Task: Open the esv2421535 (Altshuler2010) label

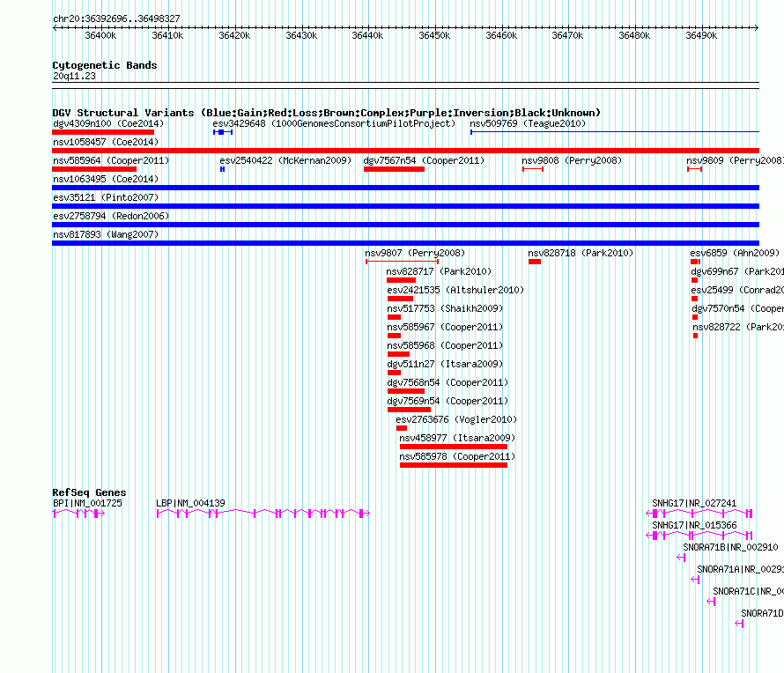Action: click(x=455, y=290)
